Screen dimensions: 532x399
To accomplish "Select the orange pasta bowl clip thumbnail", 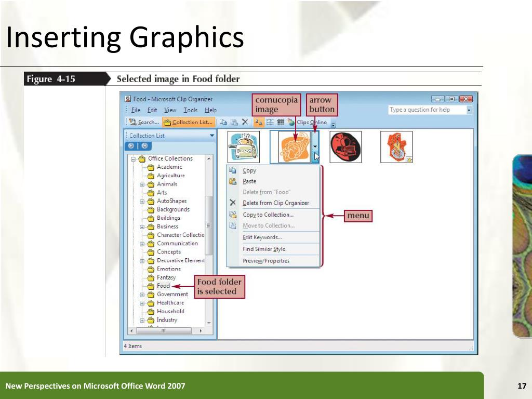I will coord(396,147).
